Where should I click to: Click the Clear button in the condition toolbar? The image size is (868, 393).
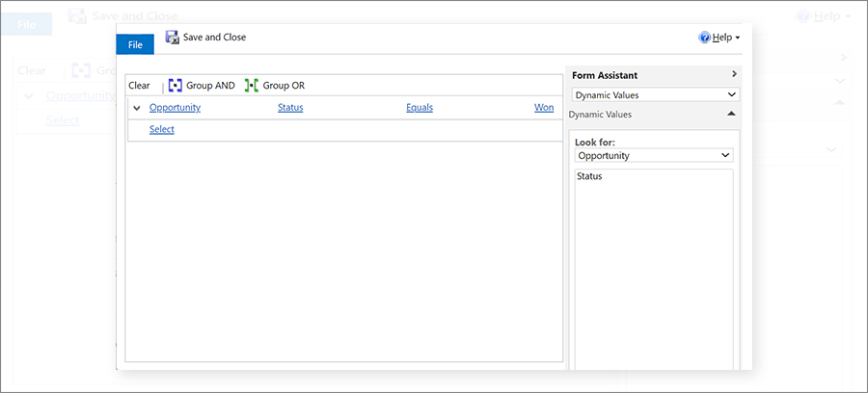pos(139,86)
